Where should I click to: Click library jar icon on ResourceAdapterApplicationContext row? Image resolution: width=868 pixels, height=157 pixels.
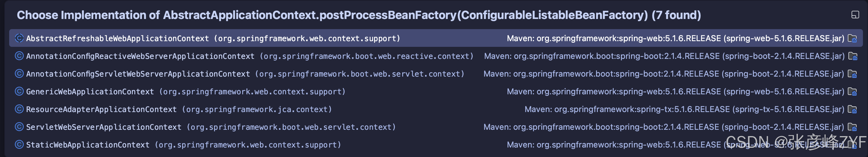point(852,110)
